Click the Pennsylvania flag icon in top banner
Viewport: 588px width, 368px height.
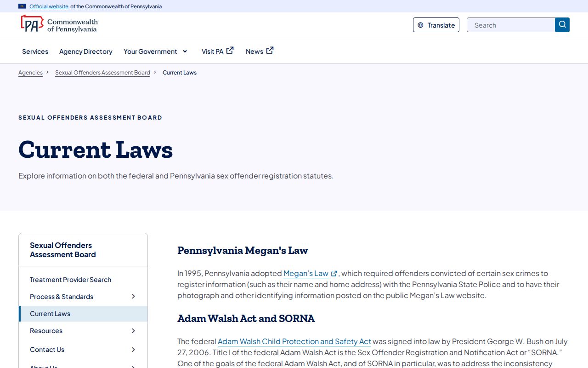point(22,6)
